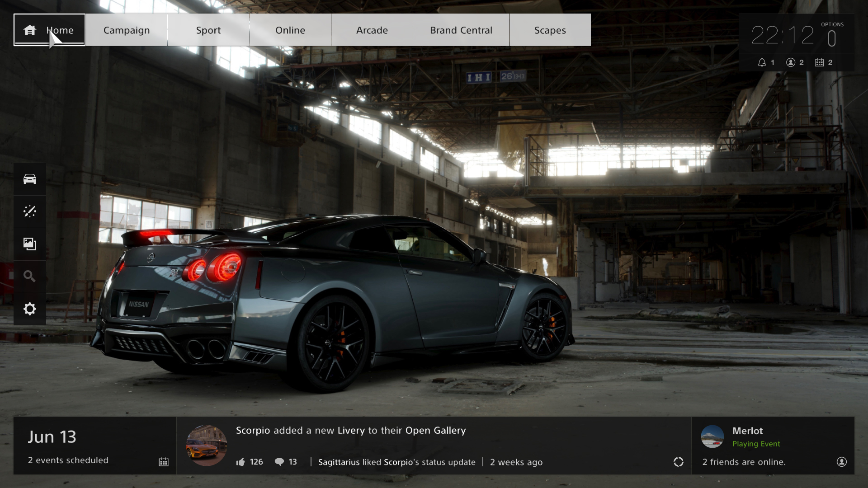Switch to the Campaign tab

[x=127, y=30]
